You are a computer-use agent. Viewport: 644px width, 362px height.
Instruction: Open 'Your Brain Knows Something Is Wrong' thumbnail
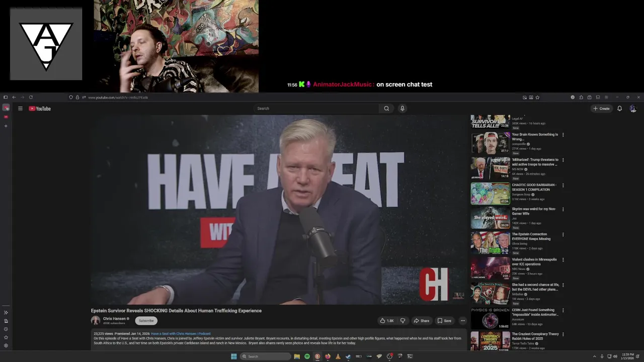click(490, 143)
